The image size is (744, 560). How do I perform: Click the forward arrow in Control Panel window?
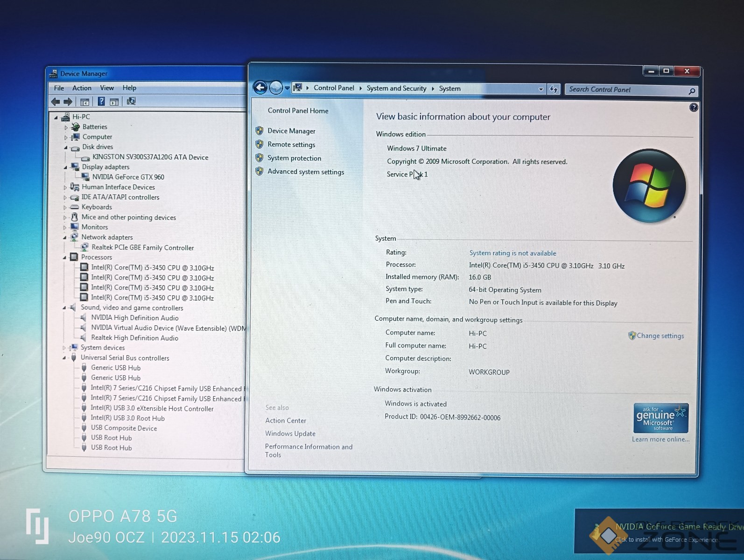click(x=276, y=88)
